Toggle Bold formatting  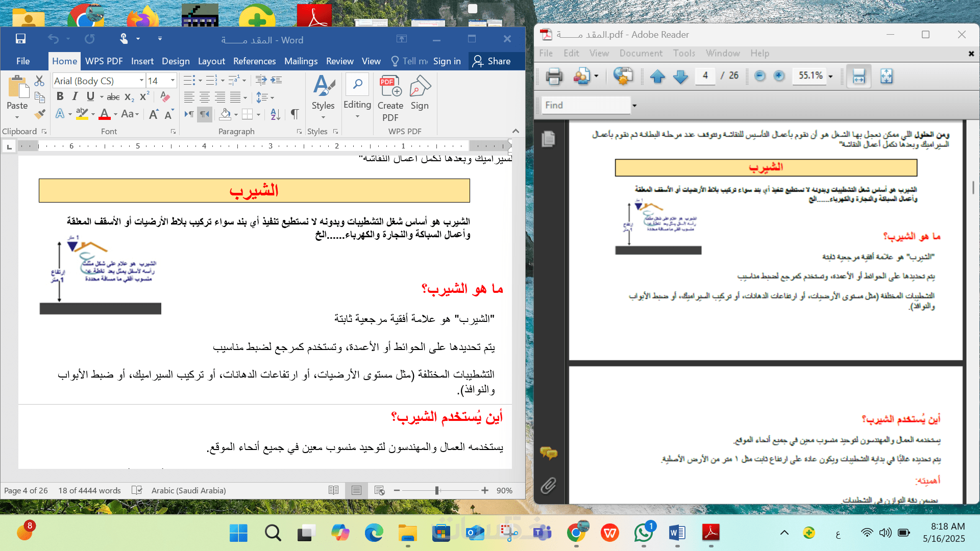coord(60,96)
